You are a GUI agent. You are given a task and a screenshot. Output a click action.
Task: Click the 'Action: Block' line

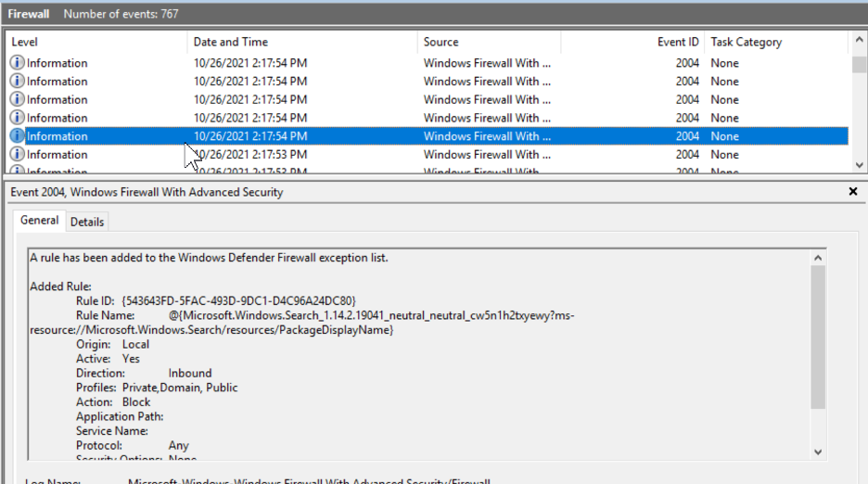pyautogui.click(x=113, y=402)
